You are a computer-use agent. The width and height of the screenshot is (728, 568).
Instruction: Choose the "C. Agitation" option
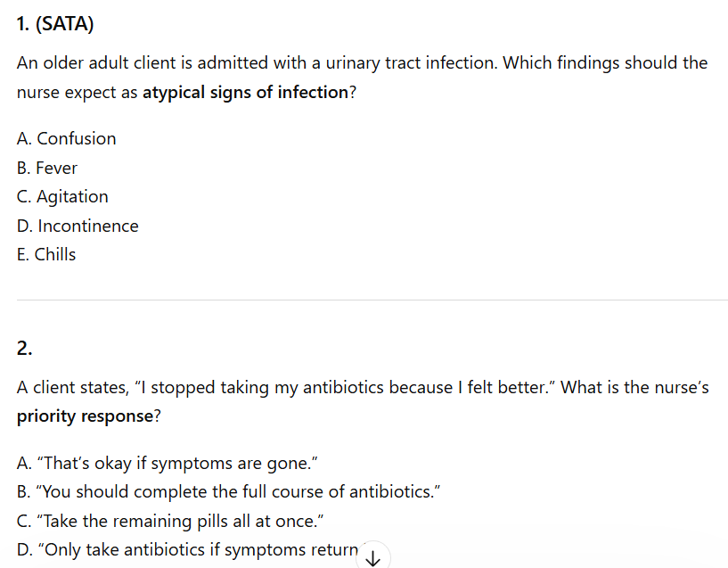(62, 196)
